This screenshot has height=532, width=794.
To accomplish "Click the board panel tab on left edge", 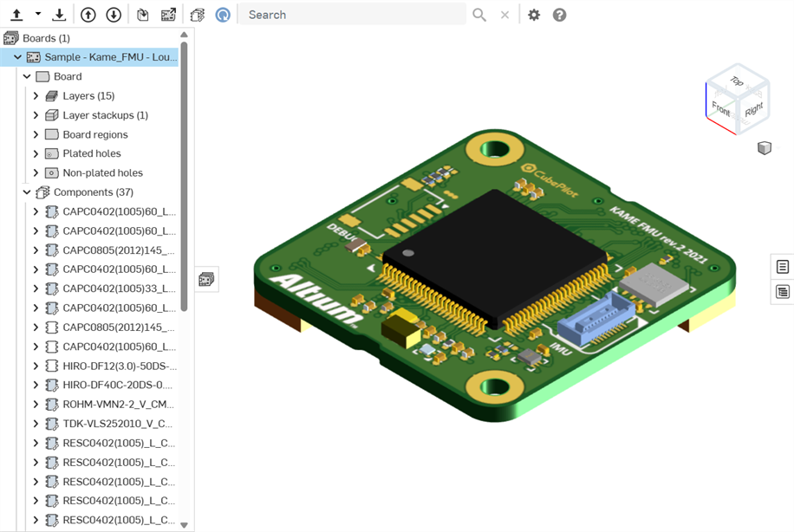I will [206, 279].
